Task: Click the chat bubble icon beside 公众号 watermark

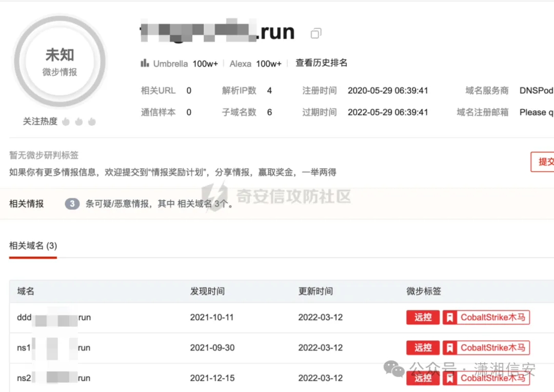Action: [393, 369]
